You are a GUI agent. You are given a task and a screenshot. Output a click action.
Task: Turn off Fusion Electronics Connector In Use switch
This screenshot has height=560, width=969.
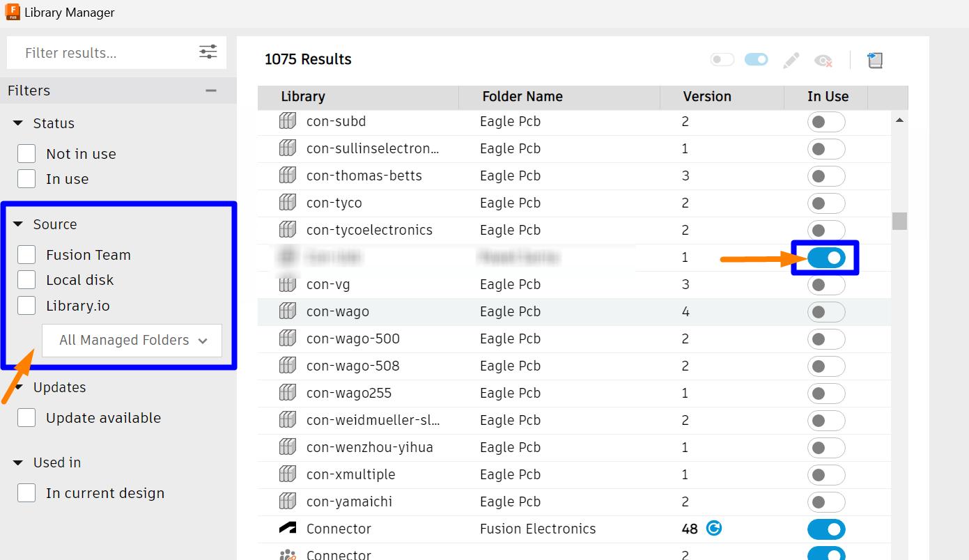(826, 529)
